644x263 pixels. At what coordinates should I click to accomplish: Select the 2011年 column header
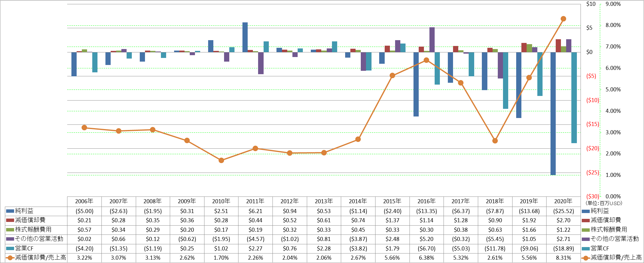(x=255, y=201)
